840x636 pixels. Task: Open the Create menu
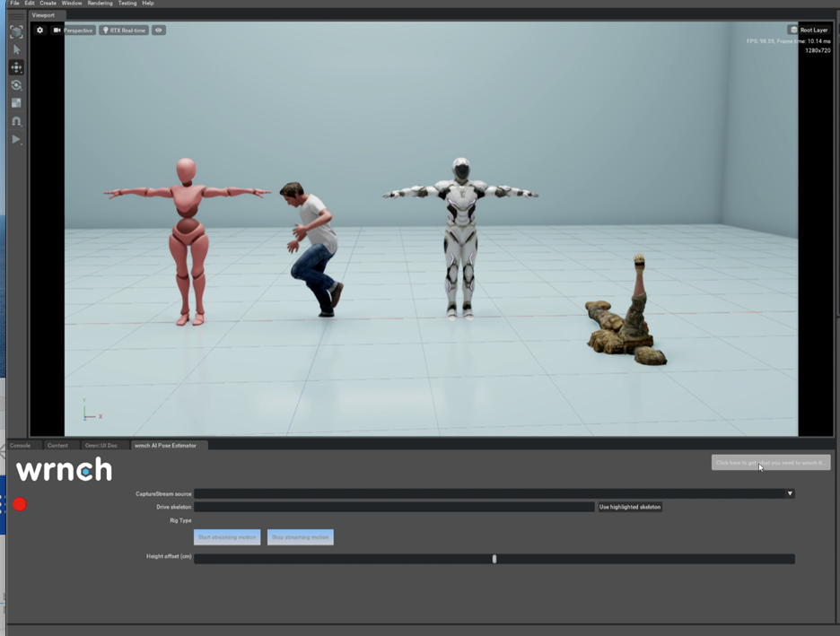(48, 4)
